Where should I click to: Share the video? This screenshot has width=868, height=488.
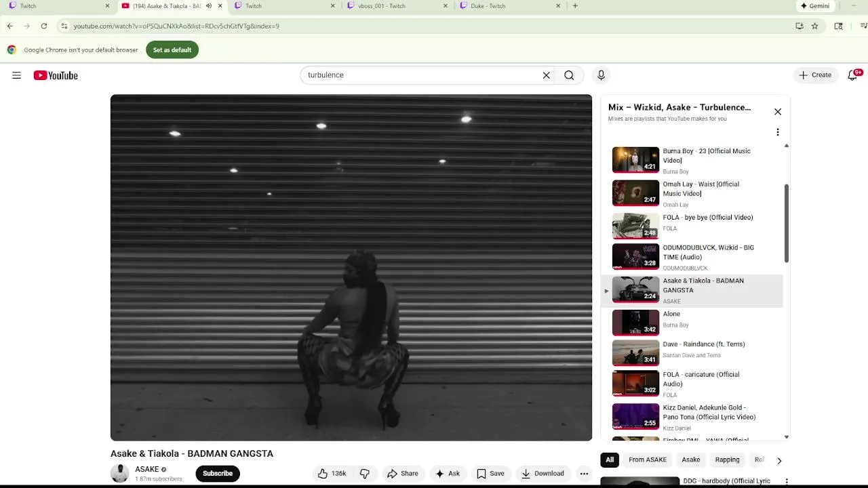[402, 473]
